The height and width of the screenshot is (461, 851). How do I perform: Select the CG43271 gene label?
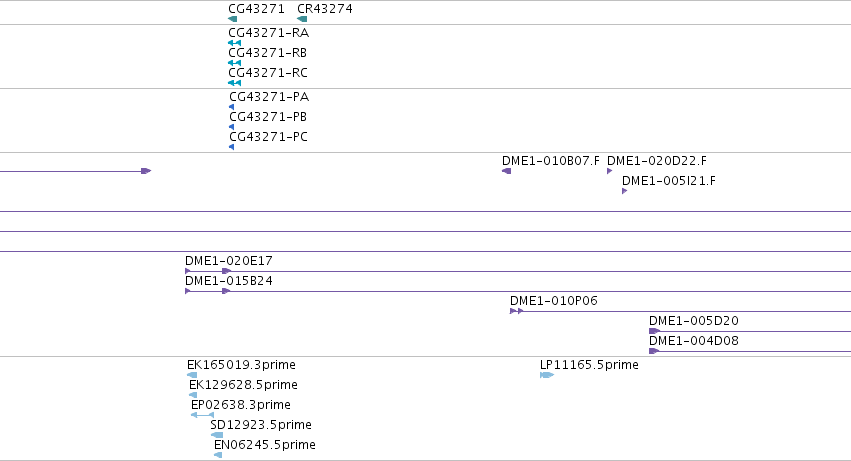(256, 9)
